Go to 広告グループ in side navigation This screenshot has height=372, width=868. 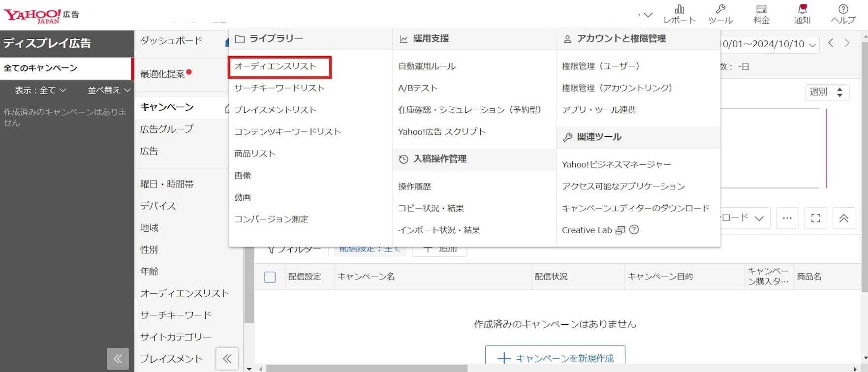[x=167, y=129]
